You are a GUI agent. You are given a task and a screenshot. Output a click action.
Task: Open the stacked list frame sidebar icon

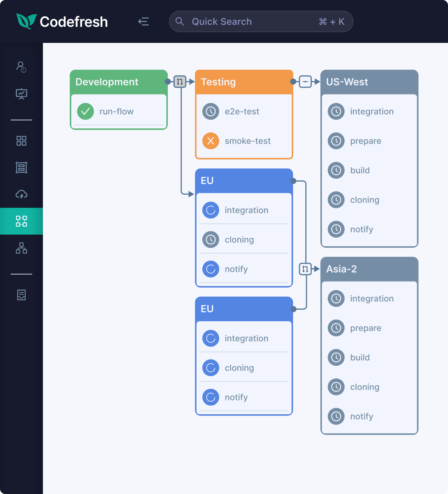(21, 168)
